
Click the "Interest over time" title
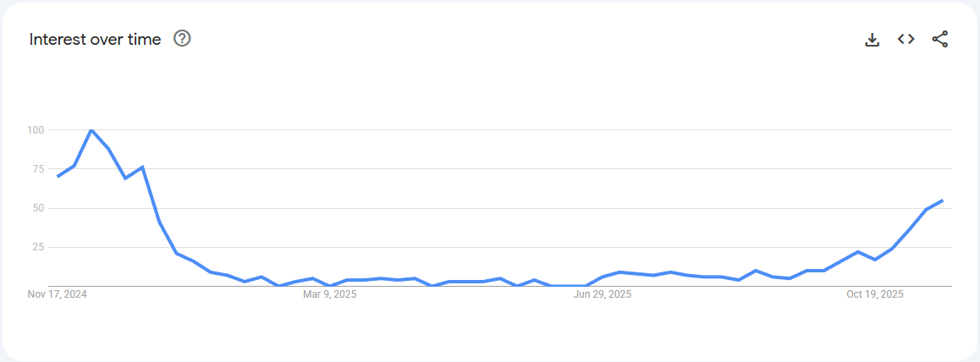[95, 40]
